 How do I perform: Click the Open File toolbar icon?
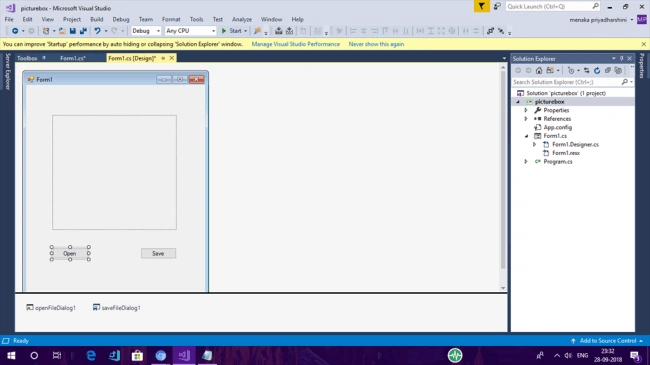[62, 31]
